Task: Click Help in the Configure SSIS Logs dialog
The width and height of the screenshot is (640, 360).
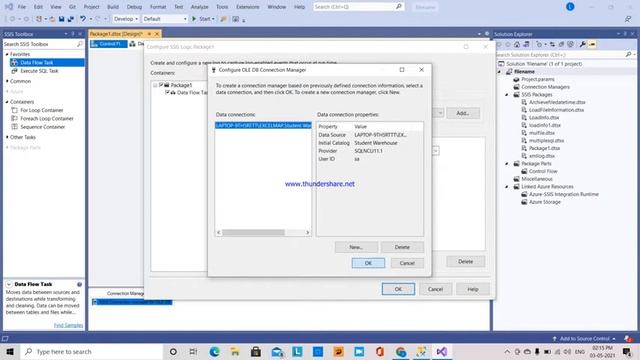Action: pyautogui.click(x=473, y=289)
